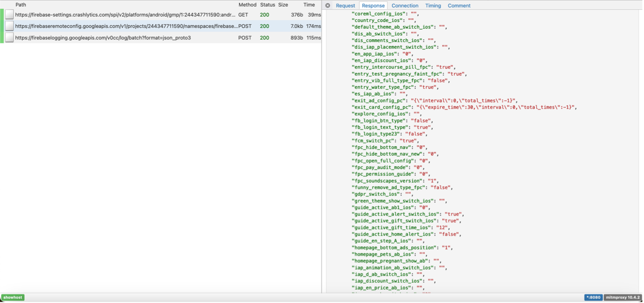Sort flows by Method column header

[247, 5]
